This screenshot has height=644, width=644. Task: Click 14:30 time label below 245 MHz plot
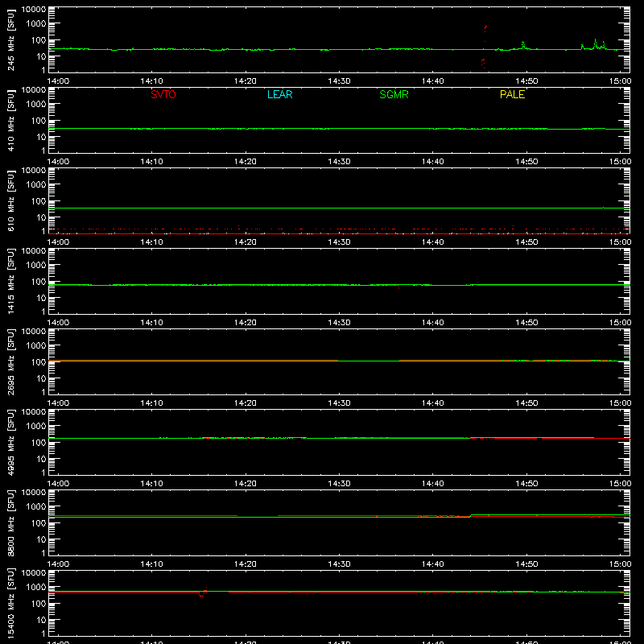(339, 81)
